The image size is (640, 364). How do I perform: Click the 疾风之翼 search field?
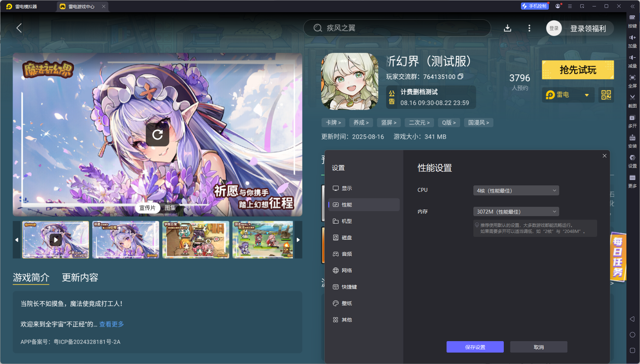[x=397, y=28]
